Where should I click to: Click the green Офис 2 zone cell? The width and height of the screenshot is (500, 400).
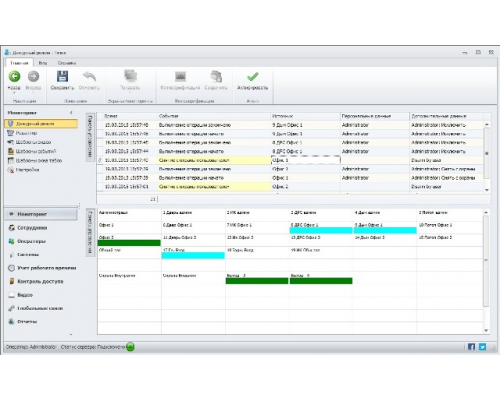129,240
